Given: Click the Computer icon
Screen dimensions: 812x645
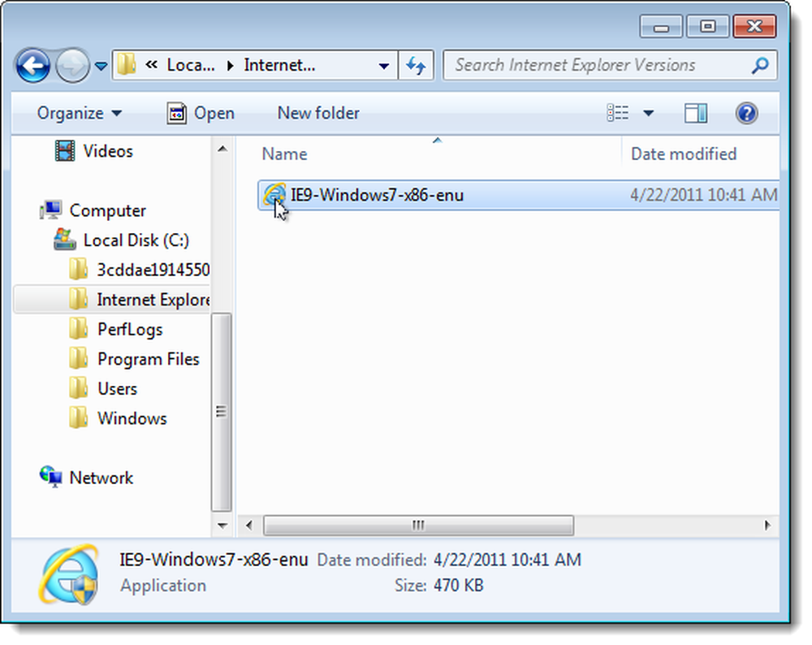Looking at the screenshot, I should [50, 210].
